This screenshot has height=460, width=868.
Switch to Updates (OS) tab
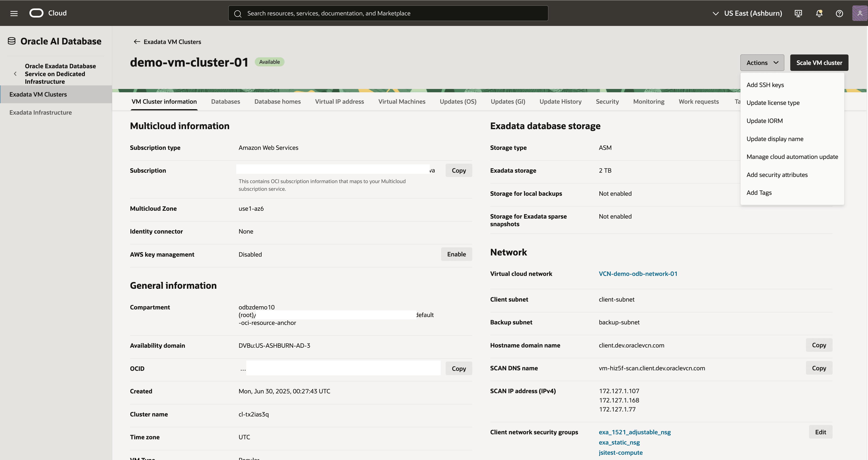458,102
